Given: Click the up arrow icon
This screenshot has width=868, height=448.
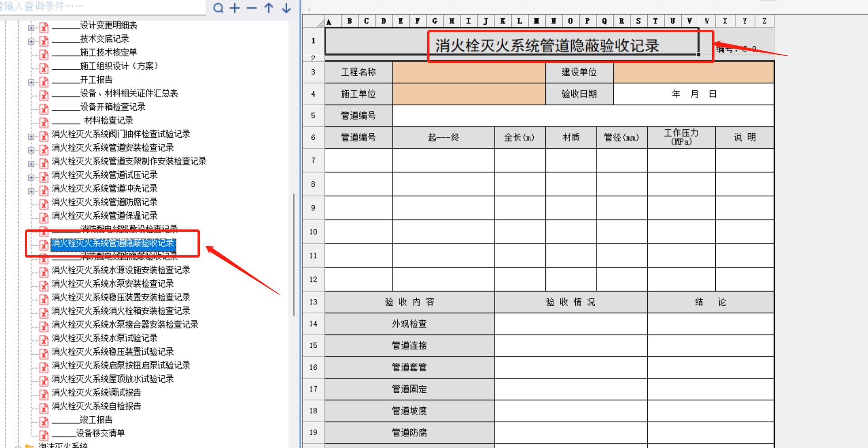Looking at the screenshot, I should pos(269,8).
